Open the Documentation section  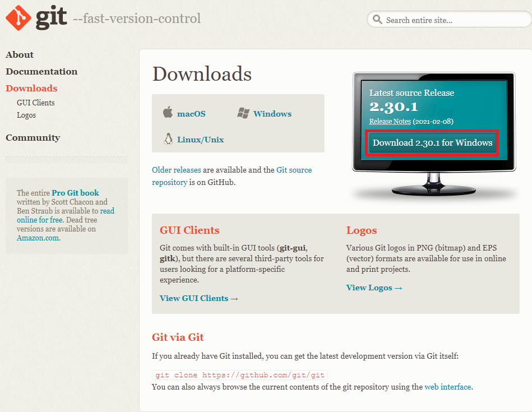pyautogui.click(x=41, y=72)
